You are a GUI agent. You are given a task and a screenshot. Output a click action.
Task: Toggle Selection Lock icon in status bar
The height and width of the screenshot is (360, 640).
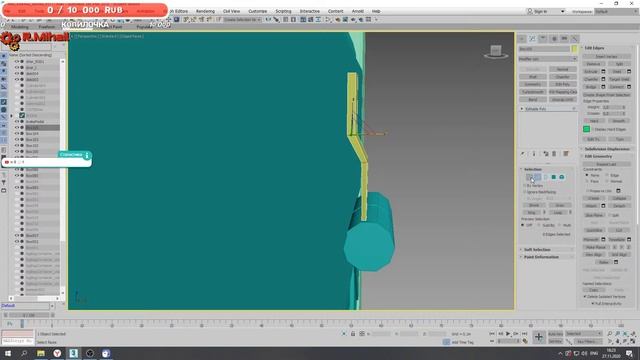coord(353,334)
